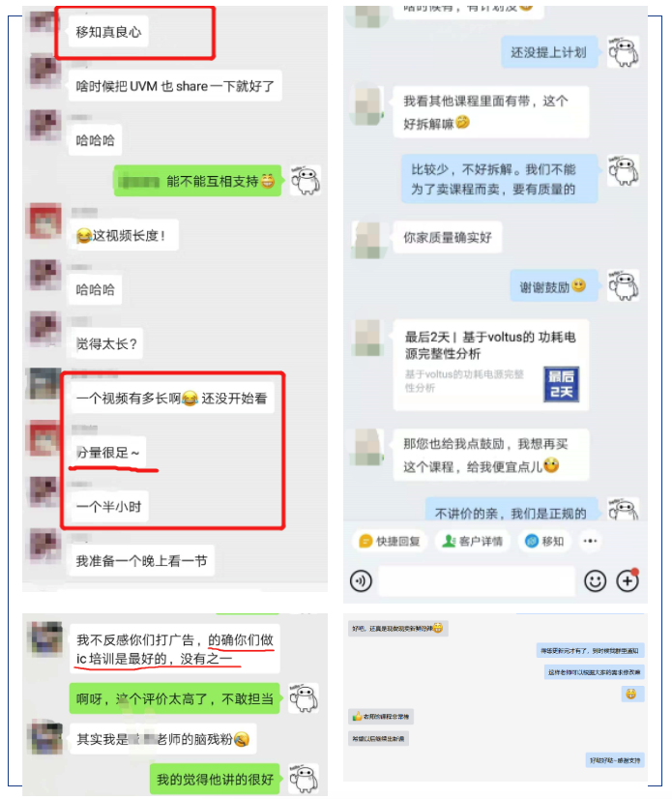Image resolution: width=672 pixels, height=799 pixels.
Task: Click the 移知真良心 message bubble
Action: point(108,32)
